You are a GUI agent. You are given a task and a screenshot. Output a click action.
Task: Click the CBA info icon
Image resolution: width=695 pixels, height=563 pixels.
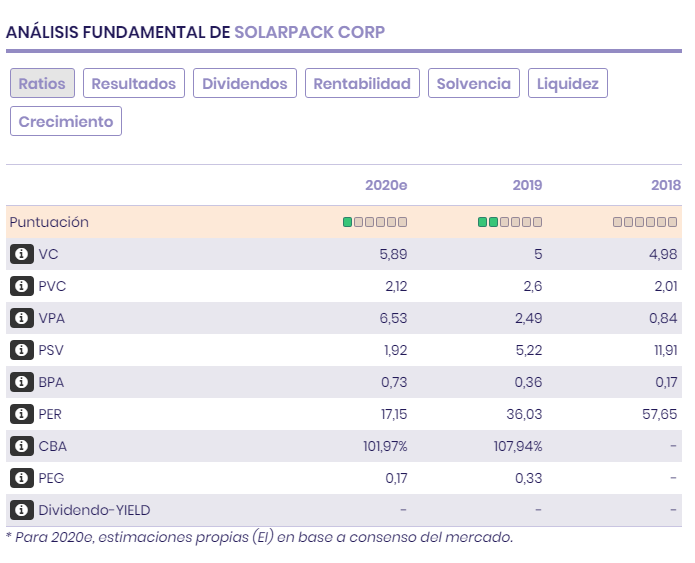pyautogui.click(x=21, y=446)
